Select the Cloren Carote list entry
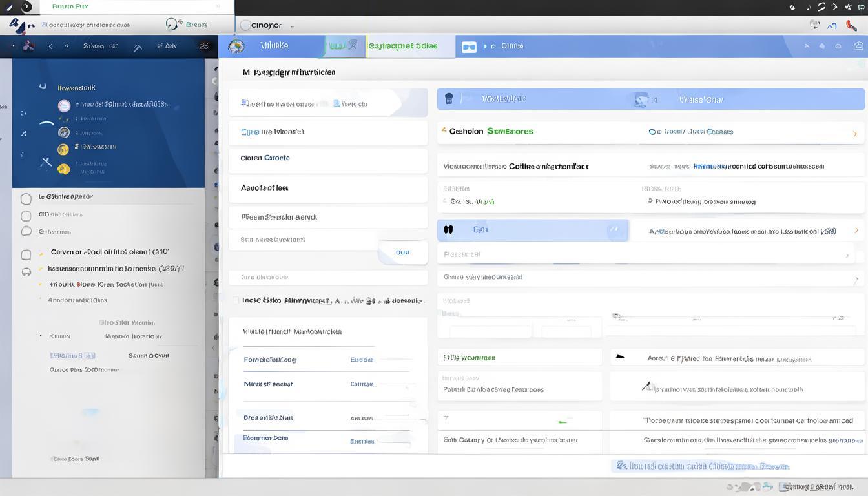Image resolution: width=868 pixels, height=496 pixels. tap(265, 158)
